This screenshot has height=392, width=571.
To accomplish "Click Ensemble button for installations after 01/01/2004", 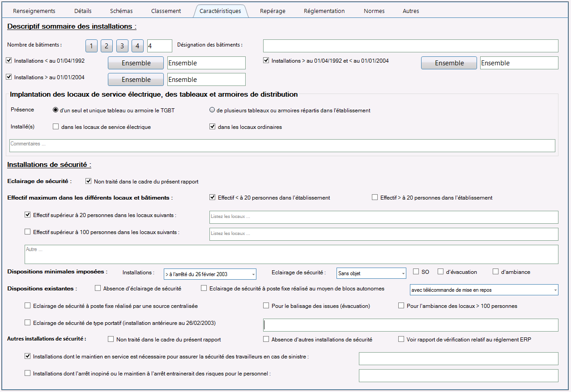I will point(136,80).
